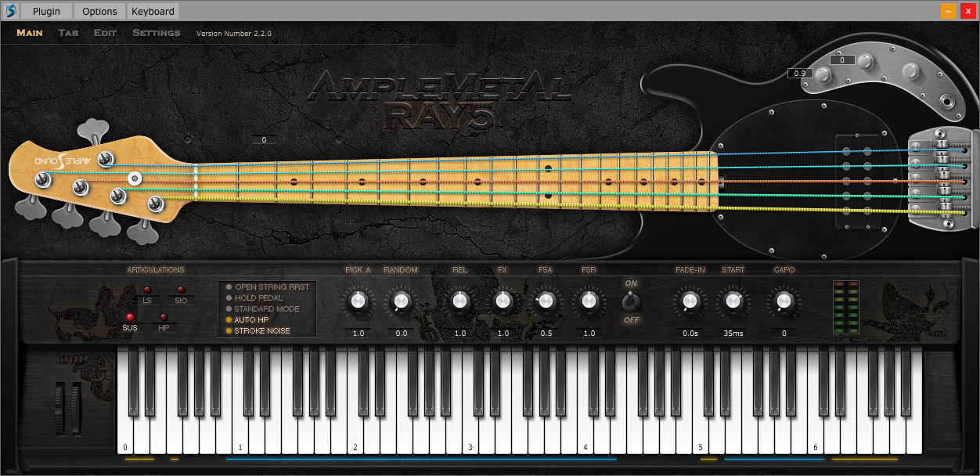Image resolution: width=980 pixels, height=476 pixels.
Task: Click the START value field showing 35ms
Action: point(733,334)
